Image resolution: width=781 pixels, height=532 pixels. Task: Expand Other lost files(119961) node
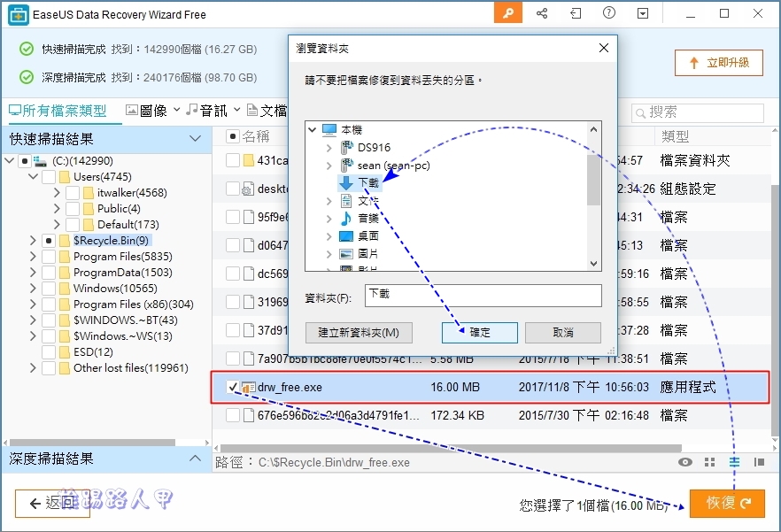click(x=33, y=368)
